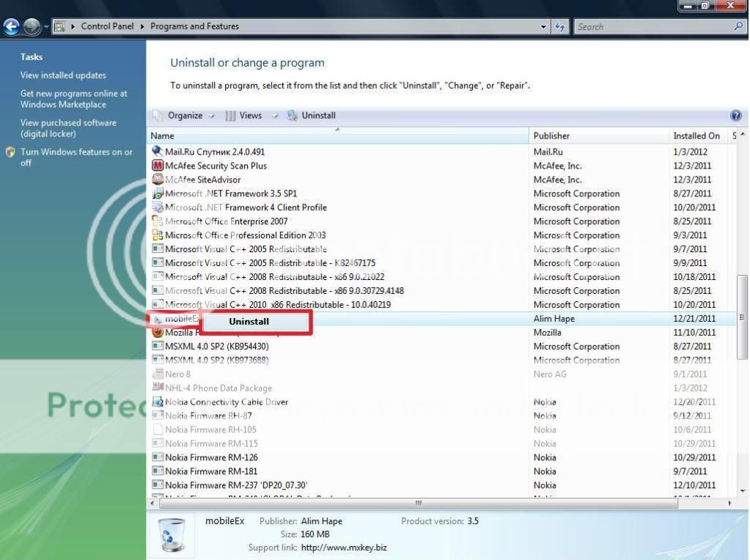750x560 pixels.
Task: Click the .NET Framework 3.5 SP1 icon
Action: pyautogui.click(x=158, y=194)
